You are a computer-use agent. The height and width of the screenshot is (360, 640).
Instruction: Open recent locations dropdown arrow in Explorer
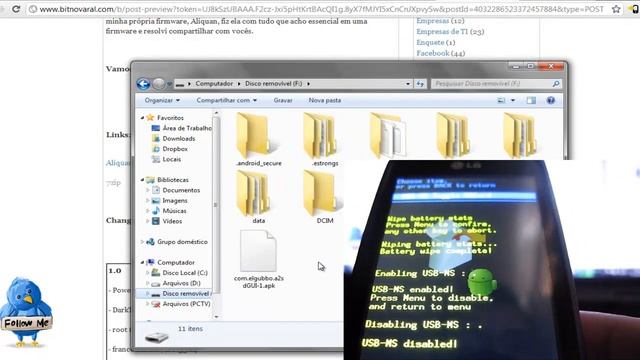[x=169, y=84]
